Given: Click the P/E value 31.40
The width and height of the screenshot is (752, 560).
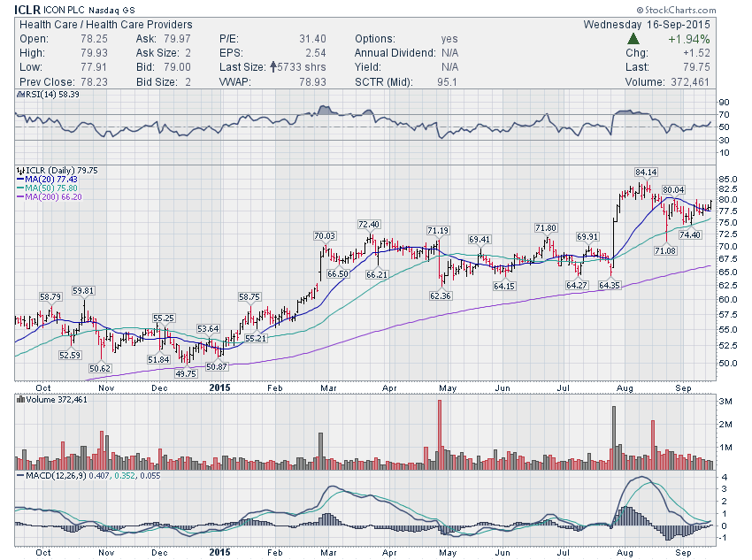Looking at the screenshot, I should (312, 39).
